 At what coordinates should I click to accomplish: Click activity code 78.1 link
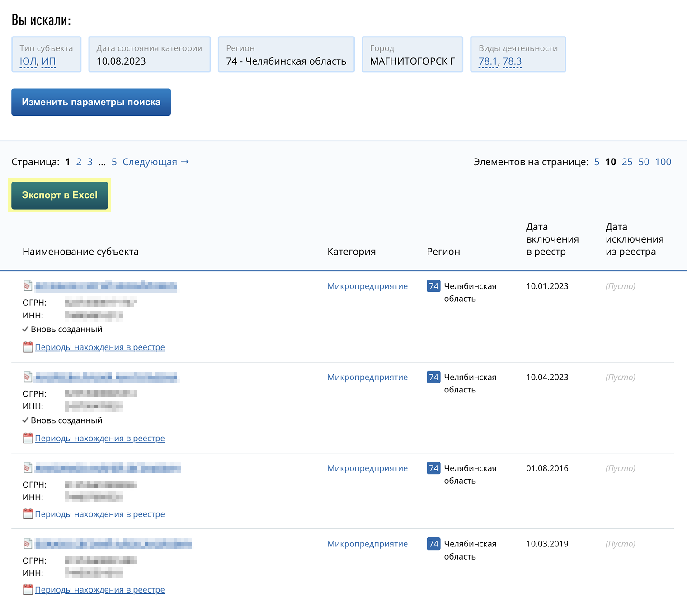tap(488, 61)
